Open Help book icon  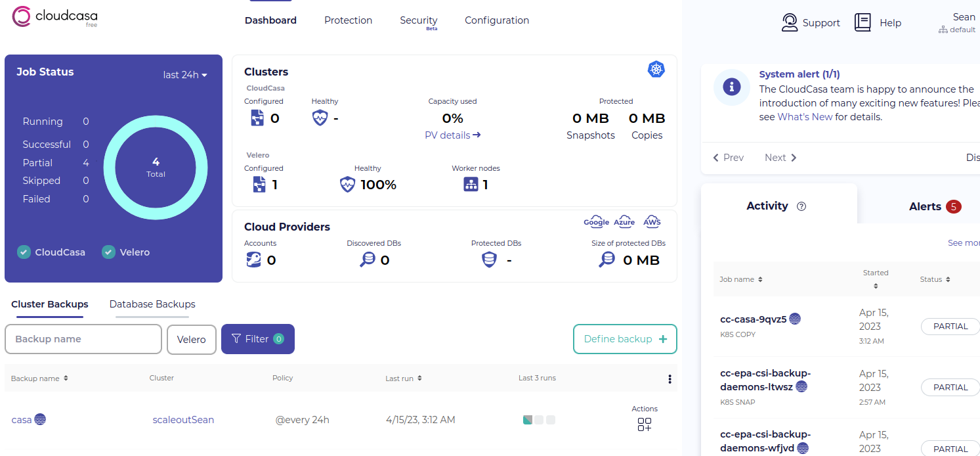(x=863, y=22)
